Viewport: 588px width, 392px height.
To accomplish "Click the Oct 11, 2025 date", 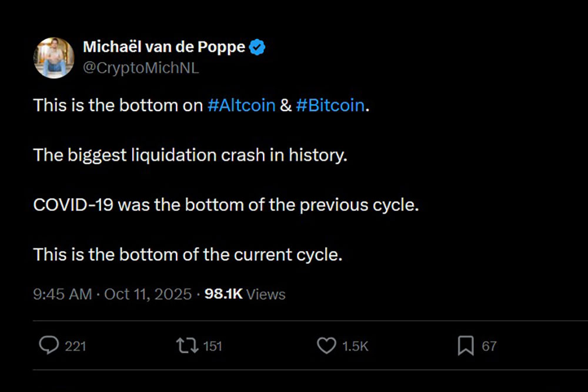I will 148,294.
